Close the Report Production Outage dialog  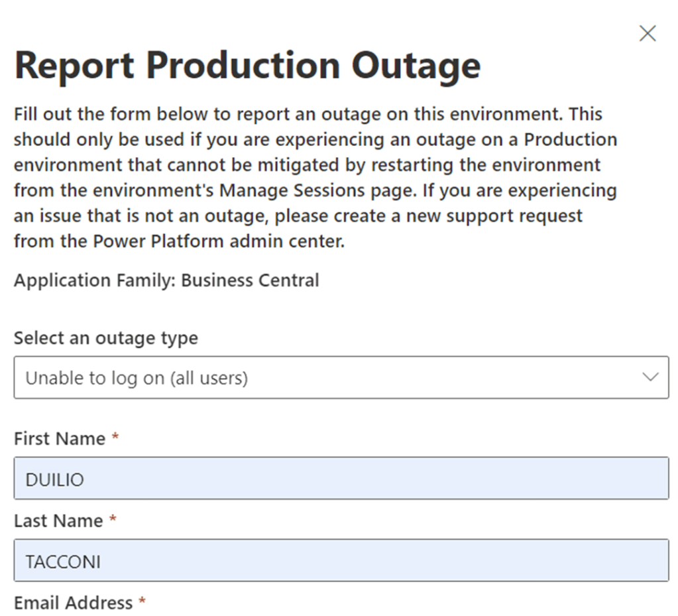pos(647,34)
